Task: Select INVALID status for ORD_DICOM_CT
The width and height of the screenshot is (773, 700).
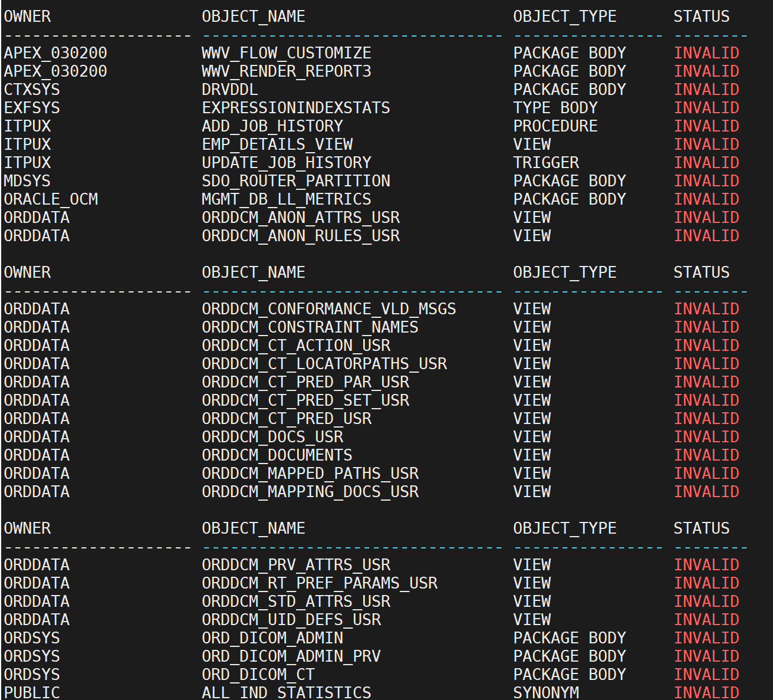Action: pyautogui.click(x=706, y=675)
